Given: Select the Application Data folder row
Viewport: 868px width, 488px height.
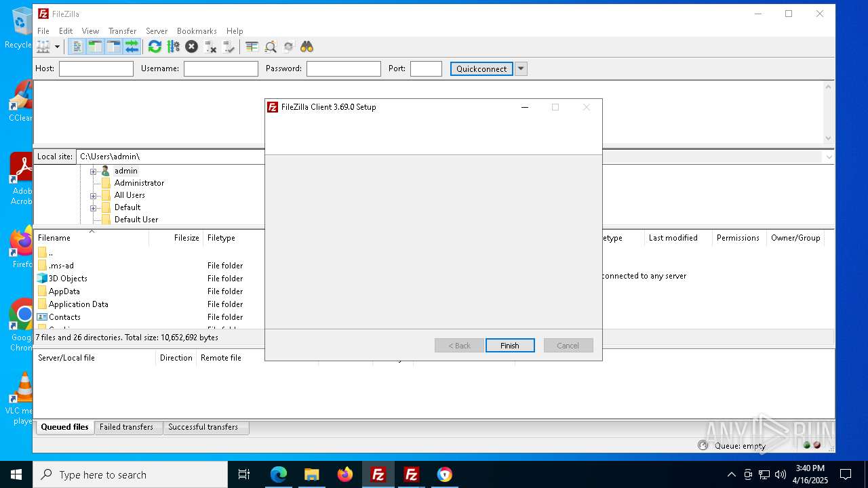Looking at the screenshot, I should (149, 304).
